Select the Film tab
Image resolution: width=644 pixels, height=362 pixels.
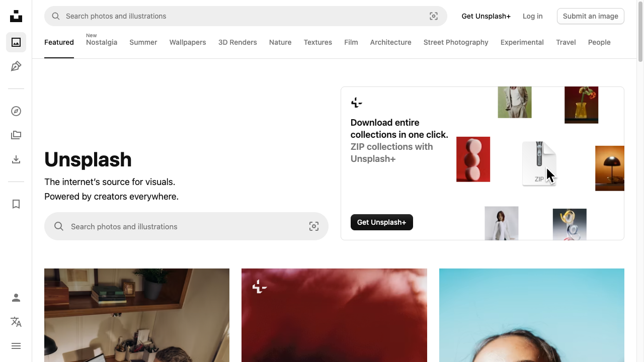[351, 42]
